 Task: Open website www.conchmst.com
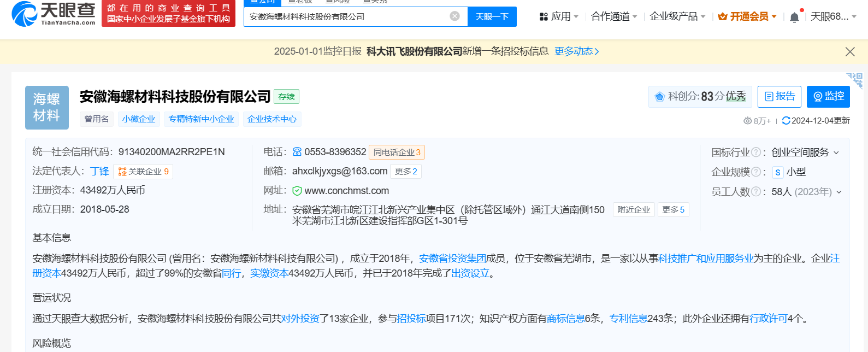tap(347, 191)
